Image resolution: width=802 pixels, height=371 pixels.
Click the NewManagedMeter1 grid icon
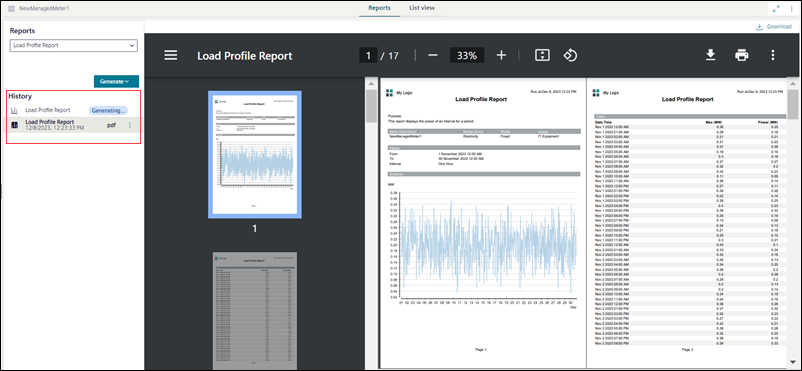pyautogui.click(x=11, y=9)
